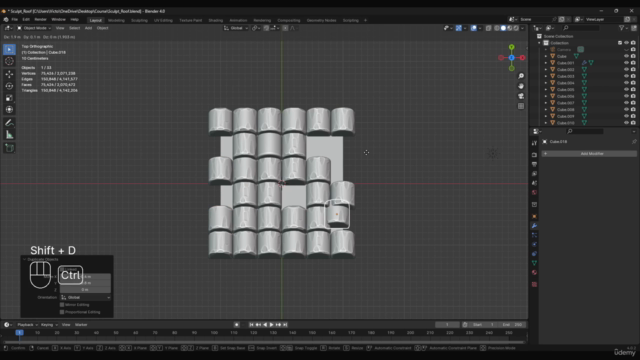Pin the Cube.018 properties panel
Viewport: 640px width, 360px height.
coord(634,142)
